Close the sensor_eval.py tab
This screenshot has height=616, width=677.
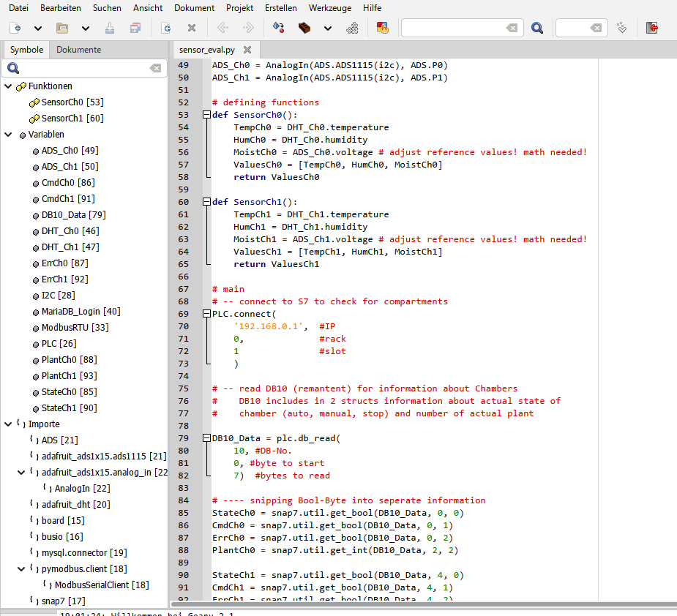click(247, 50)
